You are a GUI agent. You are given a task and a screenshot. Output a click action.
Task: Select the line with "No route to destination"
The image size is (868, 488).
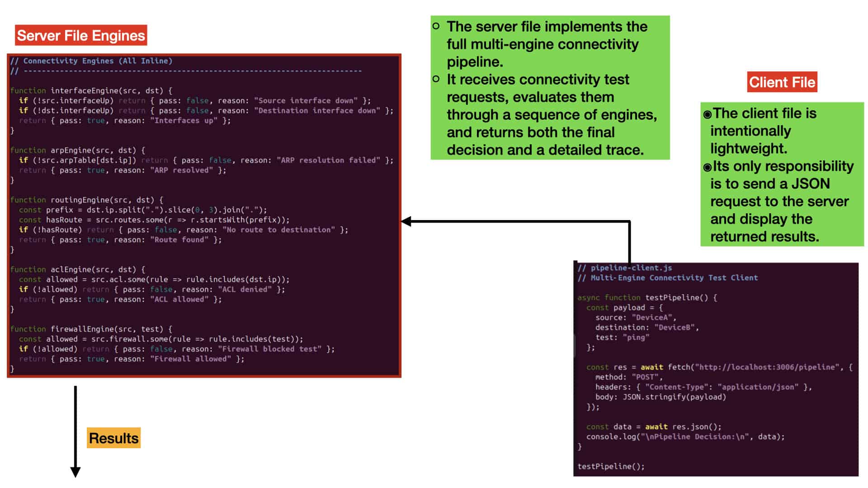point(184,230)
